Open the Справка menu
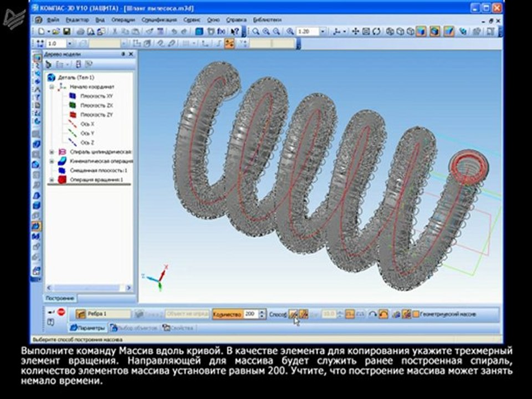Screen dimensions: 532x399 [x=236, y=20]
